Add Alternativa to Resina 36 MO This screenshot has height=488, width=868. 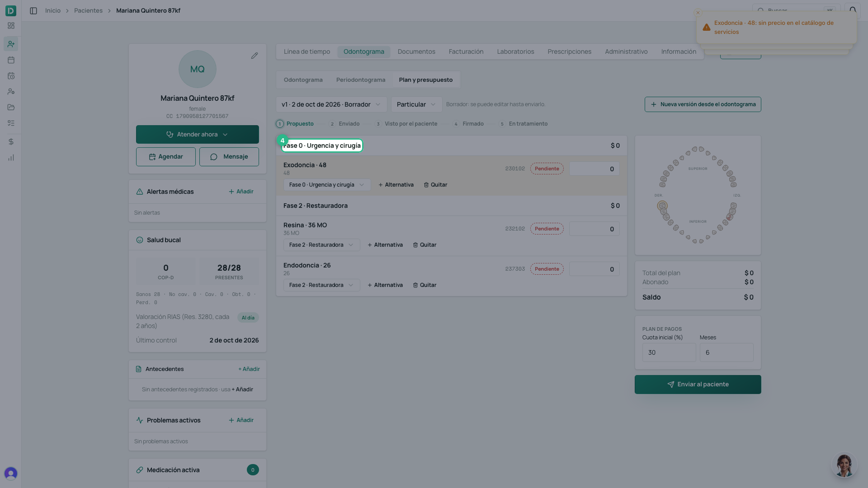pos(385,245)
